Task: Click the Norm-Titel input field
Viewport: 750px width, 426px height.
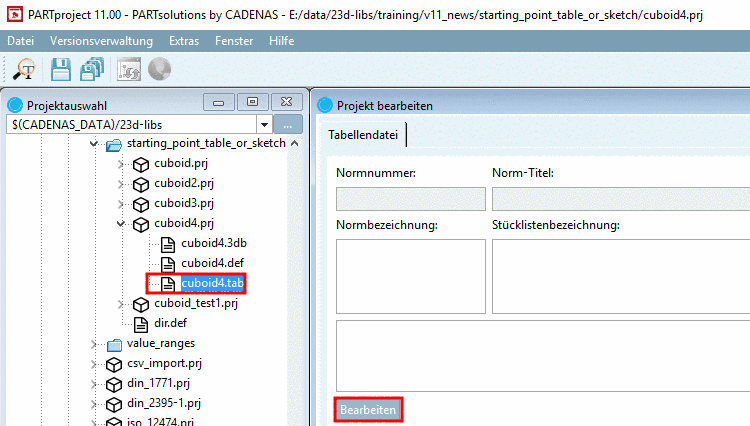Action: pos(621,199)
